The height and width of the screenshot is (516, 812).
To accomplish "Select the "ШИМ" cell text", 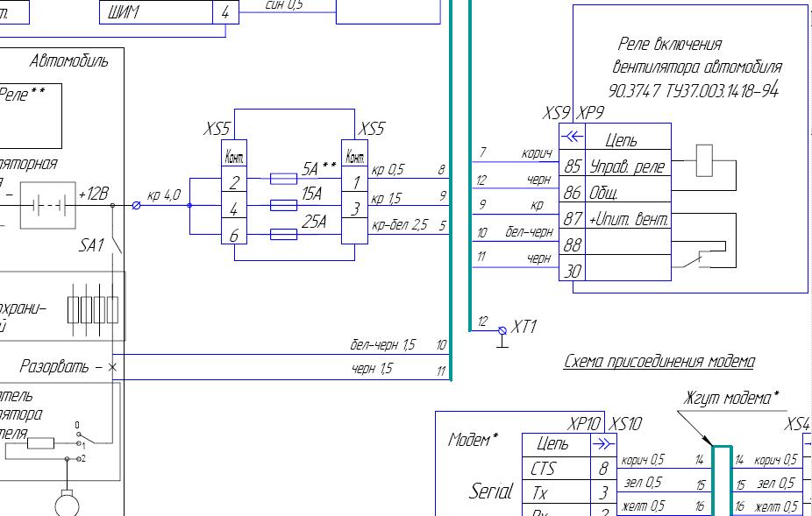I will (124, 12).
